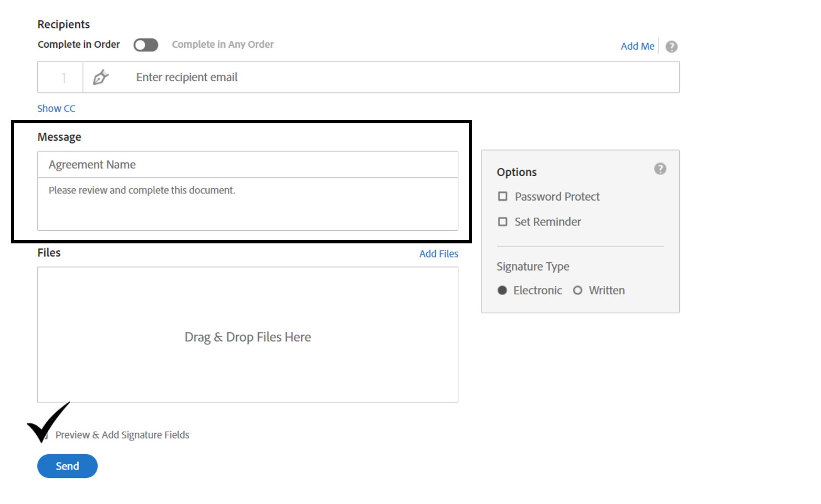Viewport: 821px width, 504px height.
Task: Tick Preview & Add Signature Fields checkbox
Action: coord(45,435)
